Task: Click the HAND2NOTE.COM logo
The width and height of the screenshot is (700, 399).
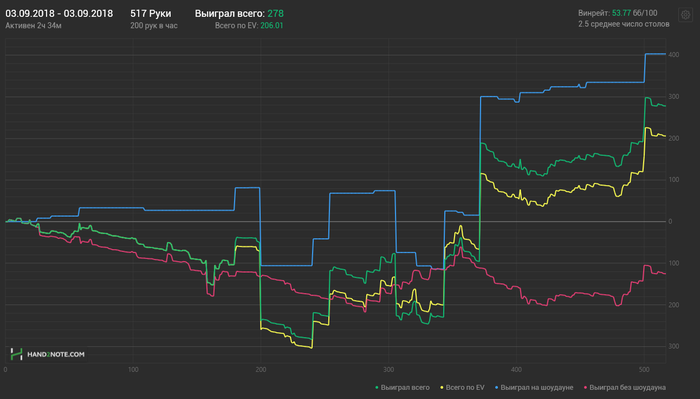Action: [x=47, y=354]
